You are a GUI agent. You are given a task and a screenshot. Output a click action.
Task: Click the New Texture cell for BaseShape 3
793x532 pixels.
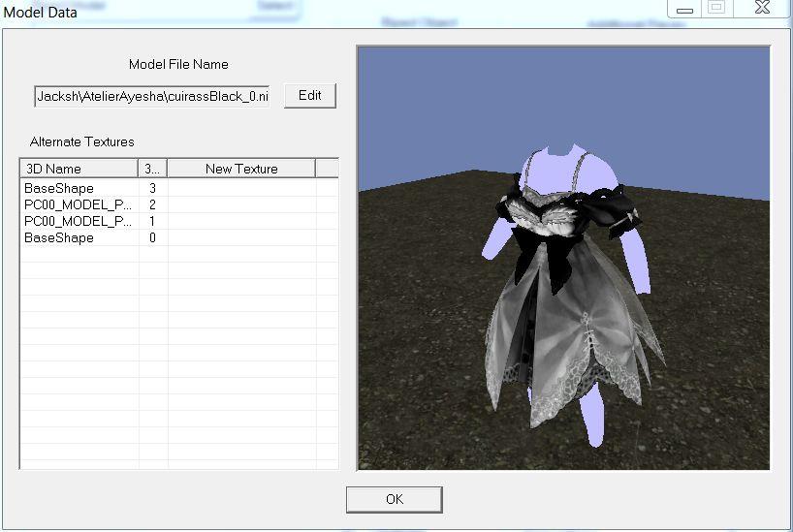click(x=242, y=188)
